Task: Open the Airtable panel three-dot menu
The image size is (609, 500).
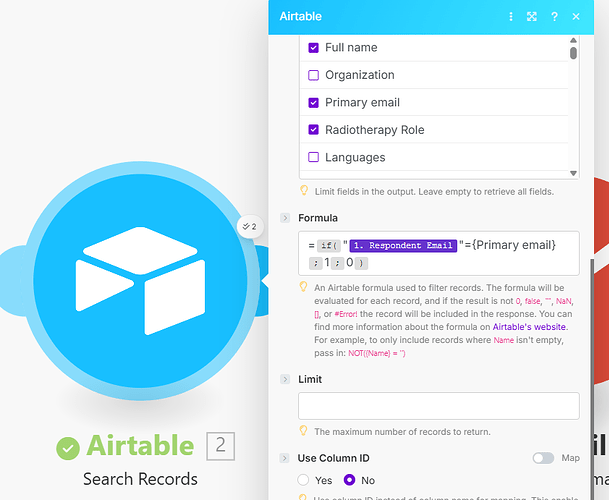Action: click(511, 16)
